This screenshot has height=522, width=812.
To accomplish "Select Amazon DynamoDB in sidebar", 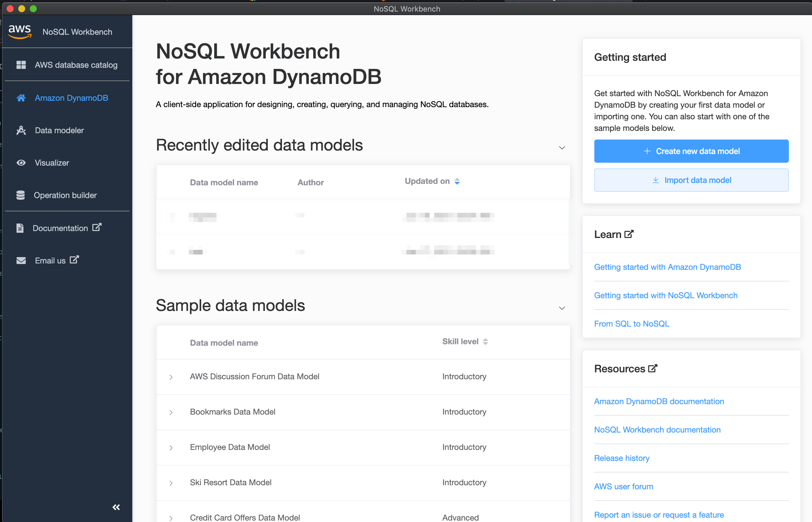I will coord(67,98).
